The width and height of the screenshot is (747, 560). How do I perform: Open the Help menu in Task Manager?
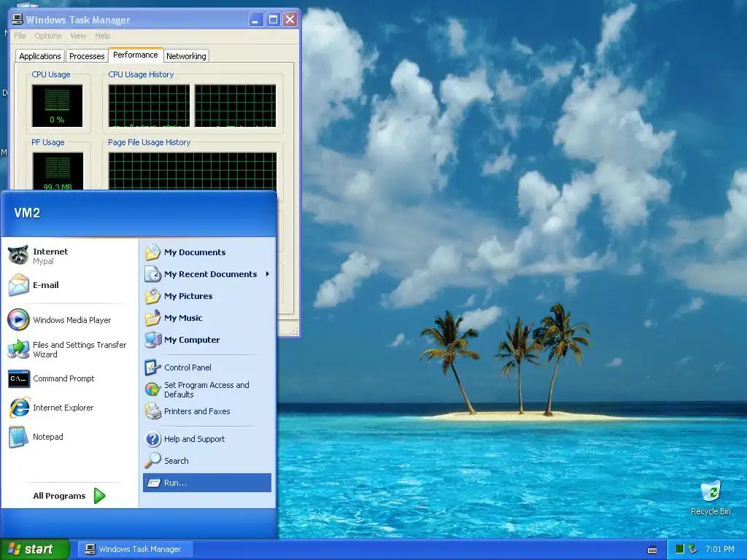(102, 36)
